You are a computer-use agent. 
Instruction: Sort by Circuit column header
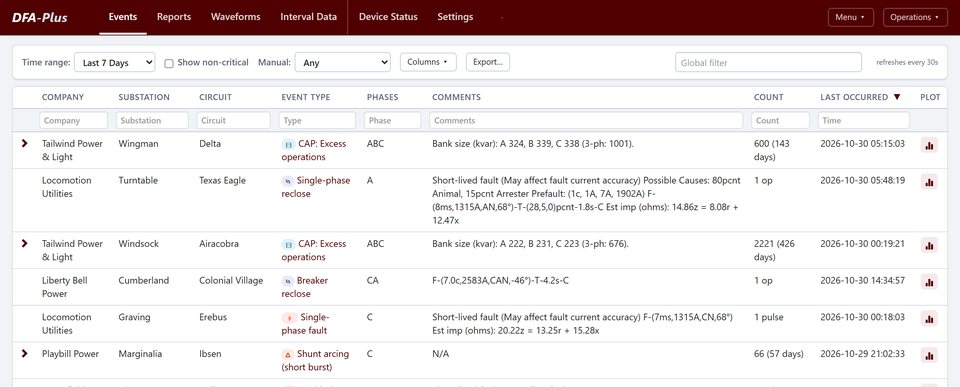[216, 97]
